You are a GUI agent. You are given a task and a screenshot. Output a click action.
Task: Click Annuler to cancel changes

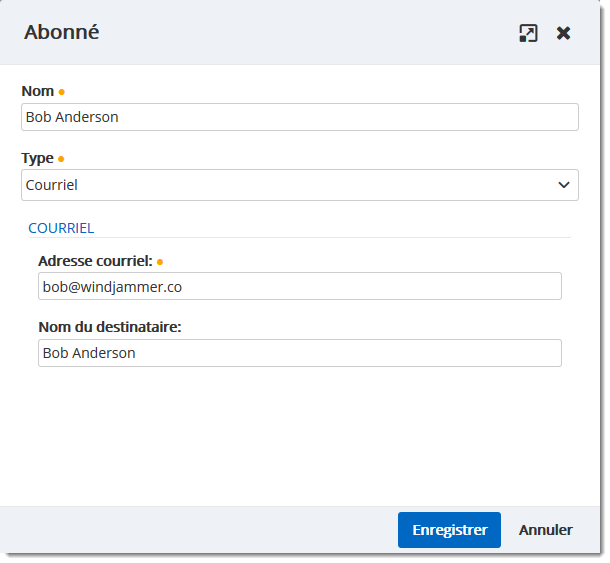click(x=545, y=530)
